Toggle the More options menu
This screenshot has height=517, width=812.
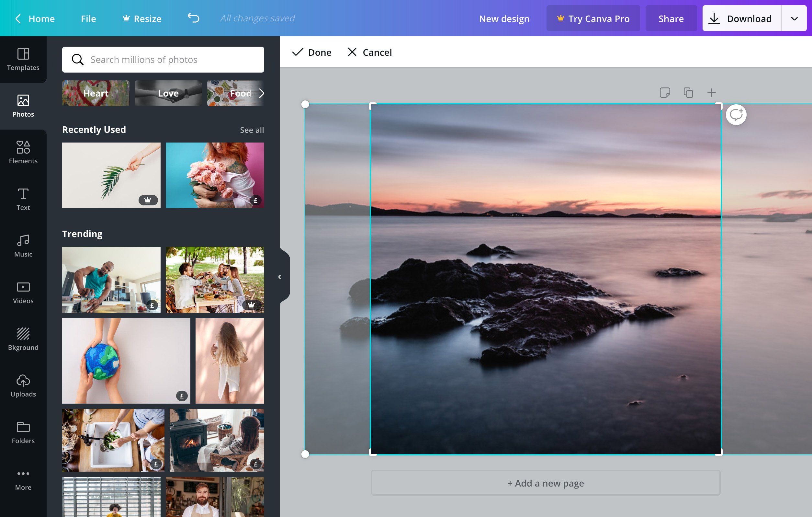click(x=23, y=480)
